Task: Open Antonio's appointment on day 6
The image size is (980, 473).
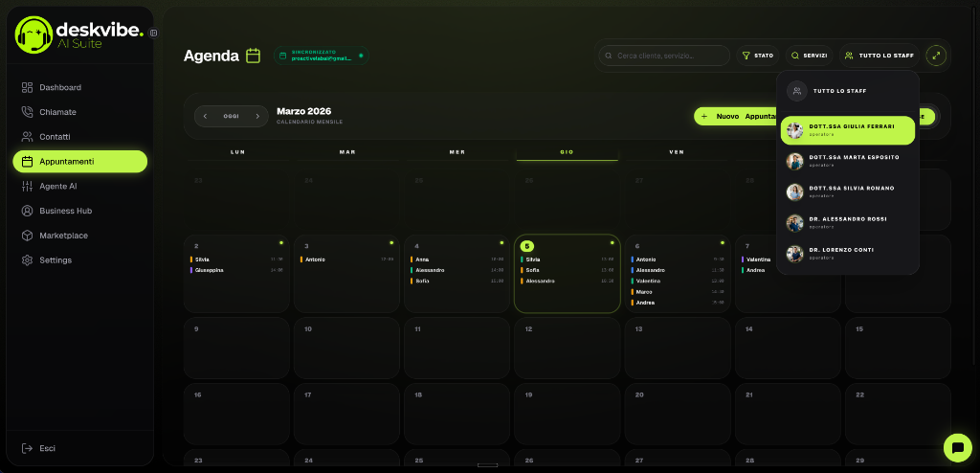Action: coord(678,259)
